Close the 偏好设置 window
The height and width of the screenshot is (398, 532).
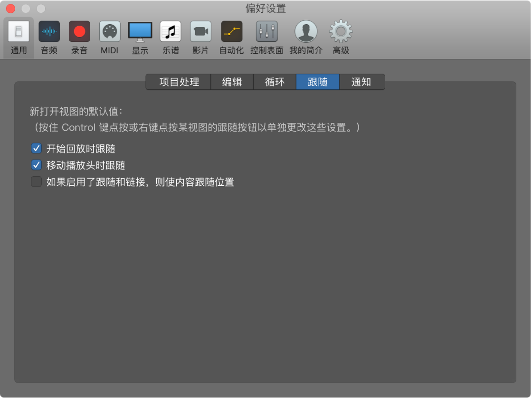click(11, 9)
